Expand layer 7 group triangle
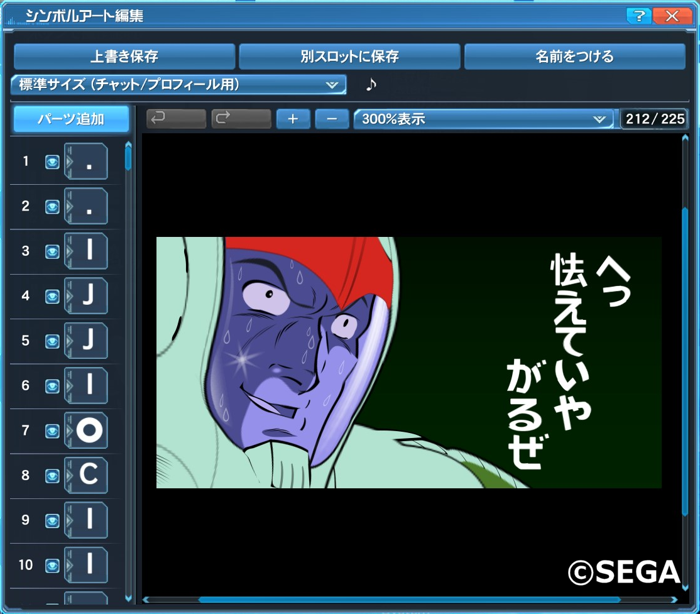Image resolution: width=700 pixels, height=614 pixels. click(69, 430)
